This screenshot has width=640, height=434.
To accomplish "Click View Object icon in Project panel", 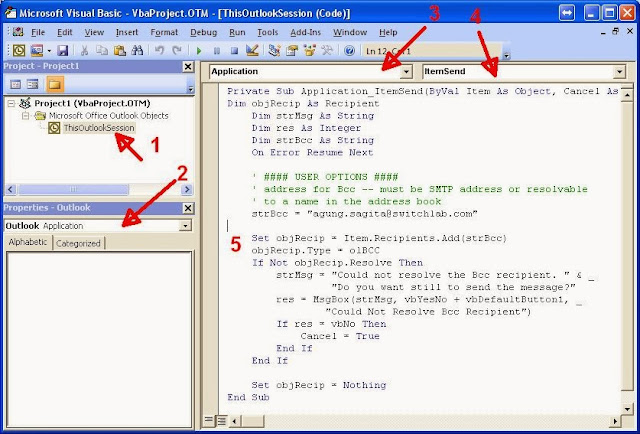I will point(33,85).
